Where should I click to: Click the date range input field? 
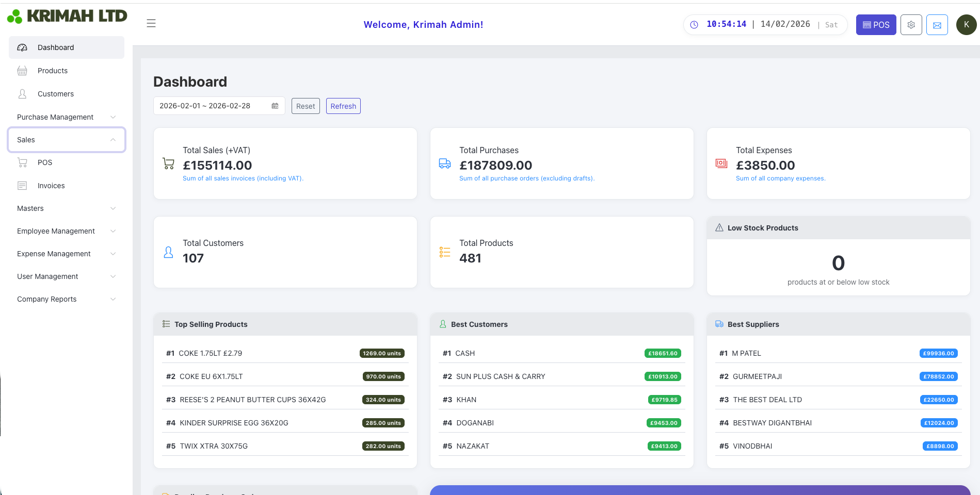pyautogui.click(x=212, y=105)
